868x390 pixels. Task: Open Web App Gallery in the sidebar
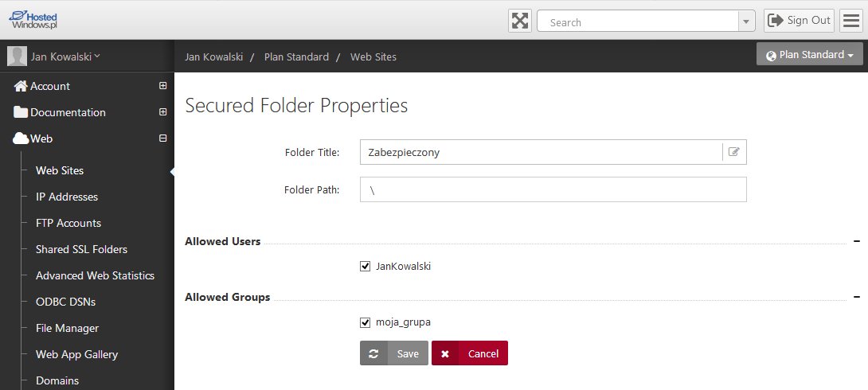[76, 355]
